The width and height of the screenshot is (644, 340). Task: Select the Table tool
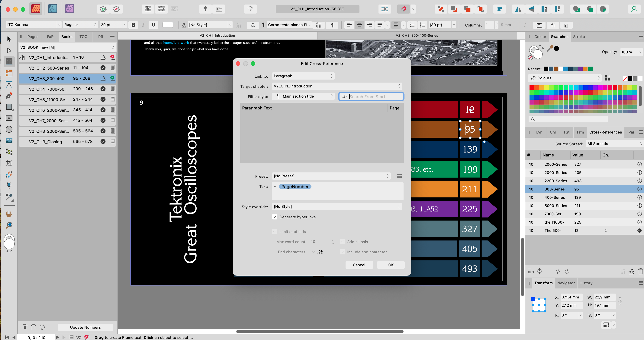9,73
